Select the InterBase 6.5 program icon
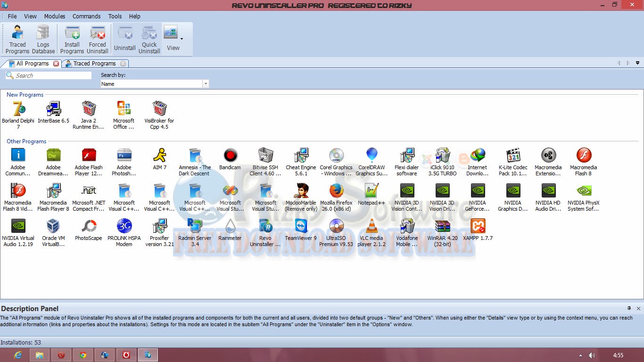644x362 pixels. click(53, 112)
